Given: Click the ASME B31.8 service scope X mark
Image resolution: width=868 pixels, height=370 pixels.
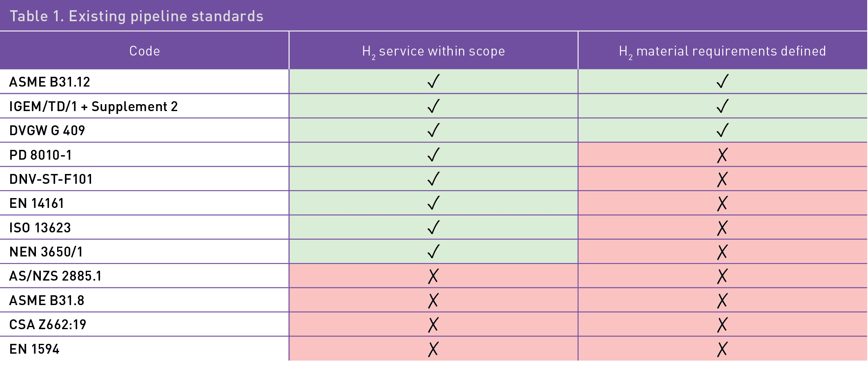Looking at the screenshot, I should (433, 301).
